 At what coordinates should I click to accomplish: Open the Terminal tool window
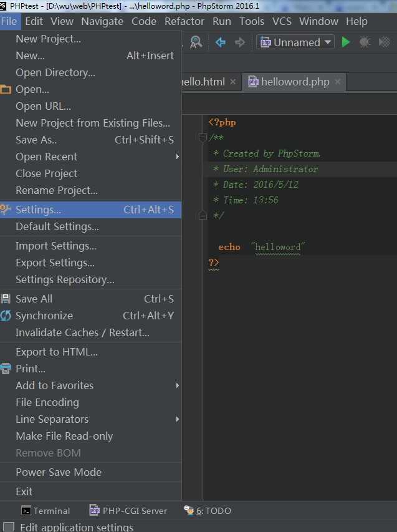pos(45,511)
